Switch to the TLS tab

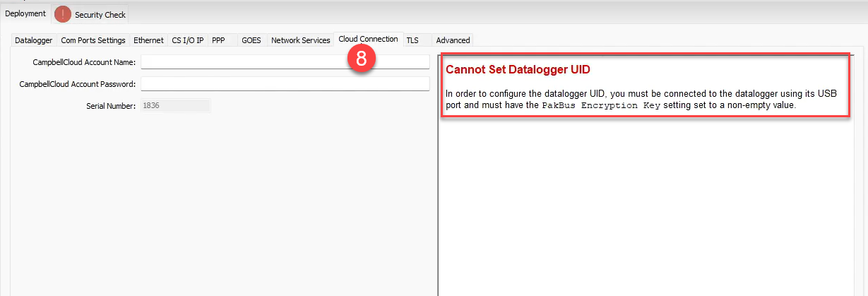tap(412, 40)
